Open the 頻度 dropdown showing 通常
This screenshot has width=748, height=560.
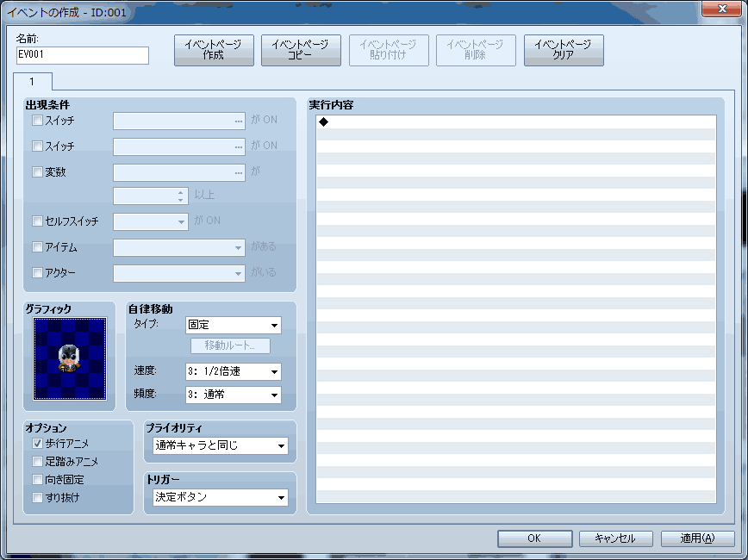[234, 395]
